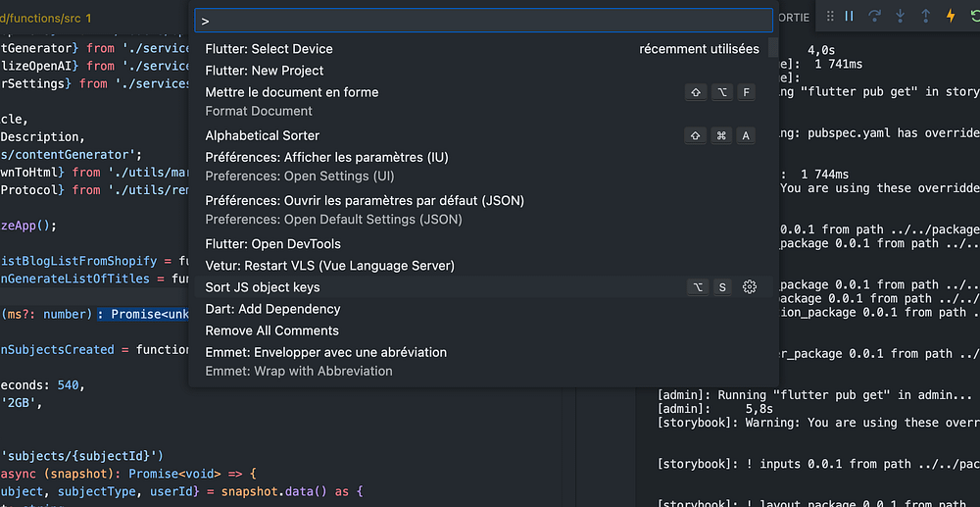The image size is (980, 507).
Task: Click the F key badge for Format Document
Action: 746,92
